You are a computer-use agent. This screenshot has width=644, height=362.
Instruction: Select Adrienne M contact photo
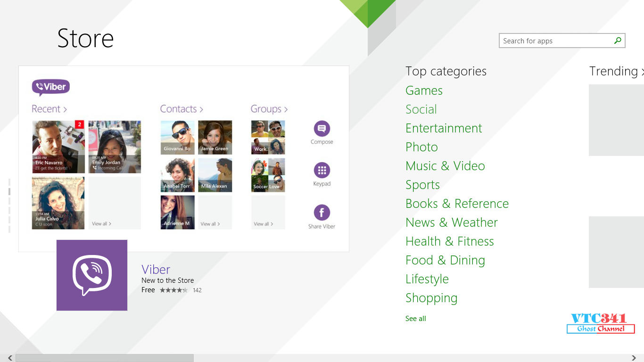pyautogui.click(x=178, y=213)
